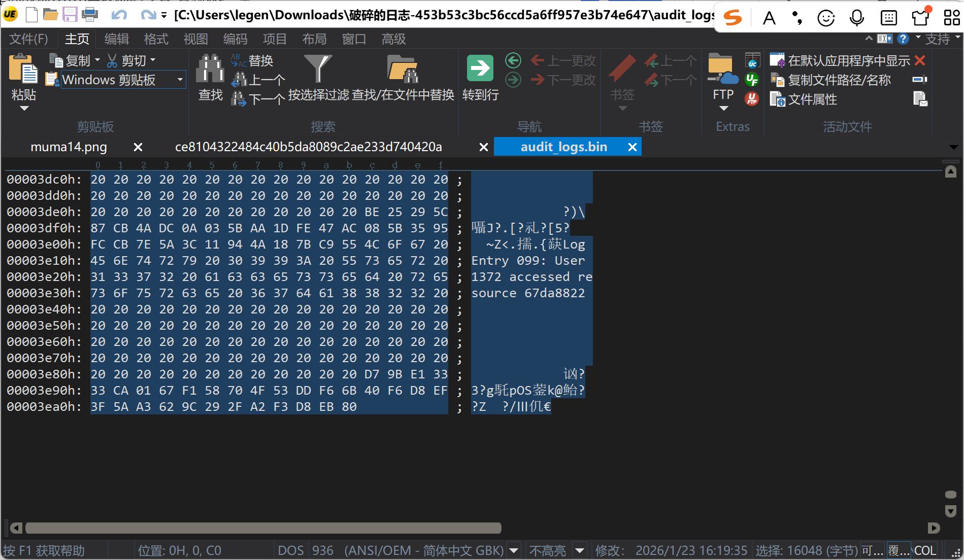Open the encoding dropdown in status bar
Image resolution: width=964 pixels, height=560 pixels.
tap(514, 550)
